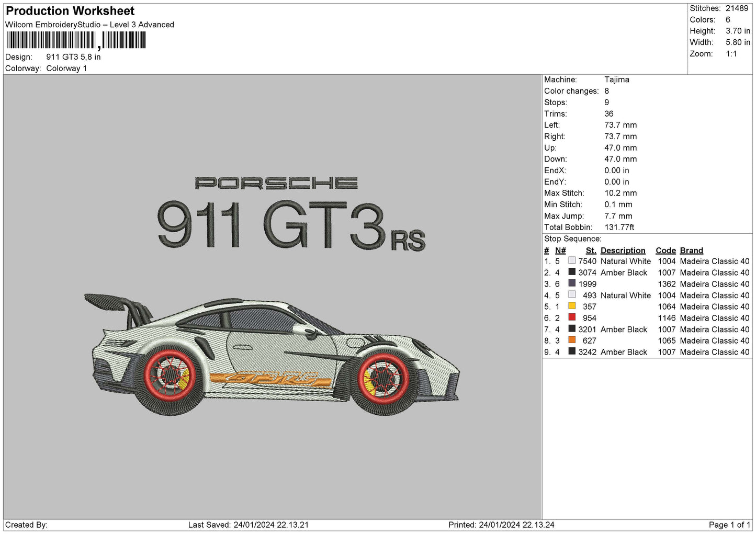Click the 'Created By:' footer label

[26, 525]
